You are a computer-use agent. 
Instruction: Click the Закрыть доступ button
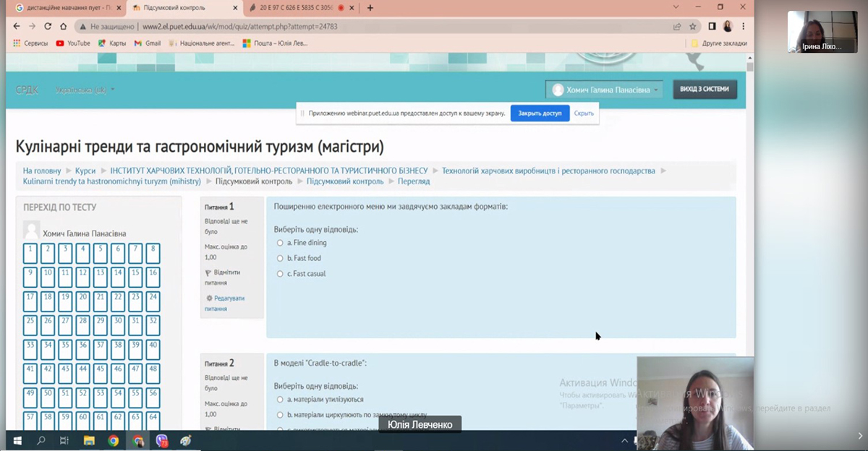tap(540, 113)
